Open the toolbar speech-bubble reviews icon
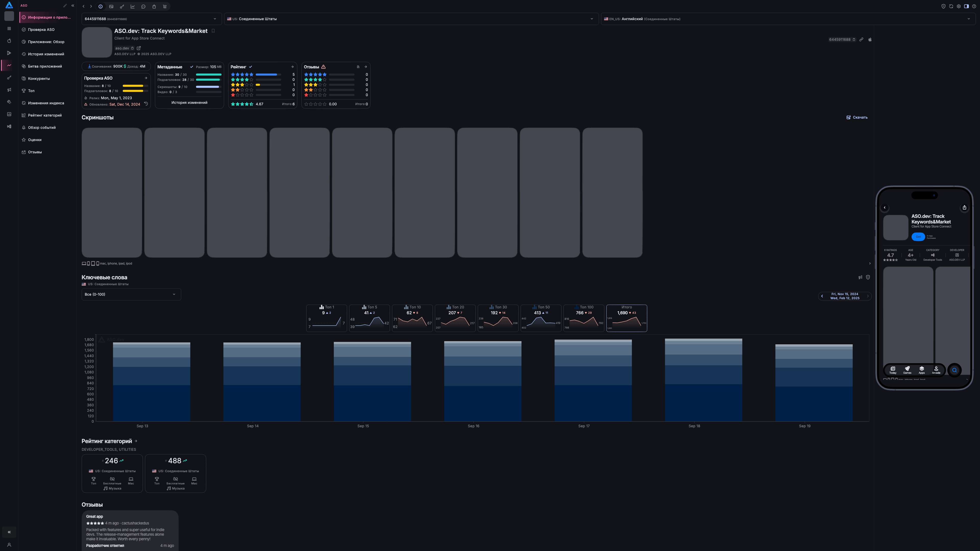Viewport: 980px width, 551px height. (143, 6)
